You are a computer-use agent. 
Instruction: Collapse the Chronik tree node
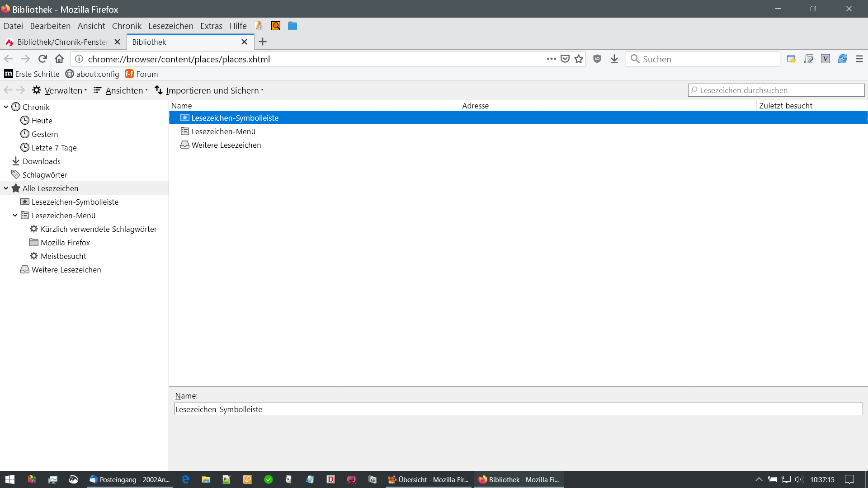pyautogui.click(x=6, y=107)
